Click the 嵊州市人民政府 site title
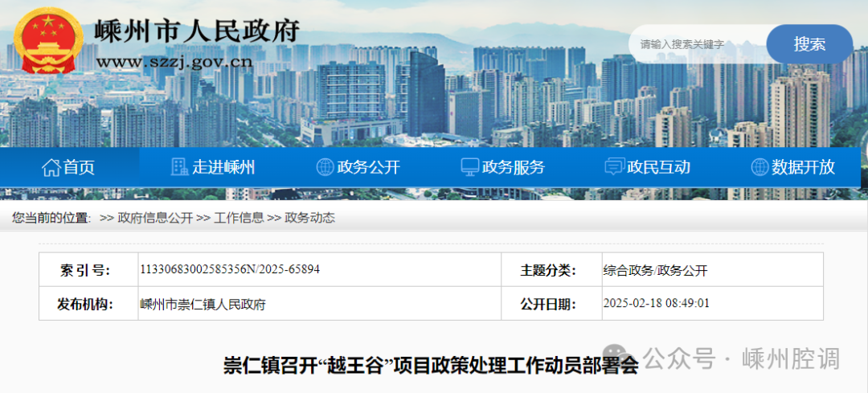 click(197, 31)
